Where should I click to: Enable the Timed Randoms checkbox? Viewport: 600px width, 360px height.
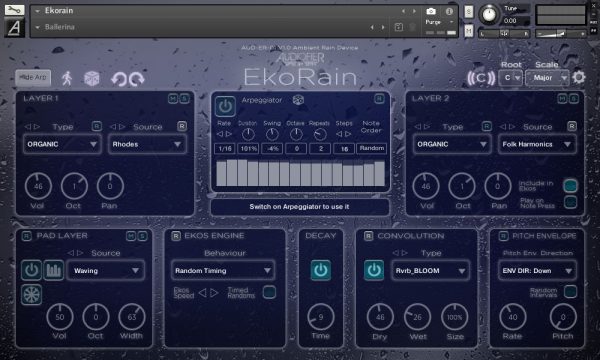pyautogui.click(x=269, y=292)
